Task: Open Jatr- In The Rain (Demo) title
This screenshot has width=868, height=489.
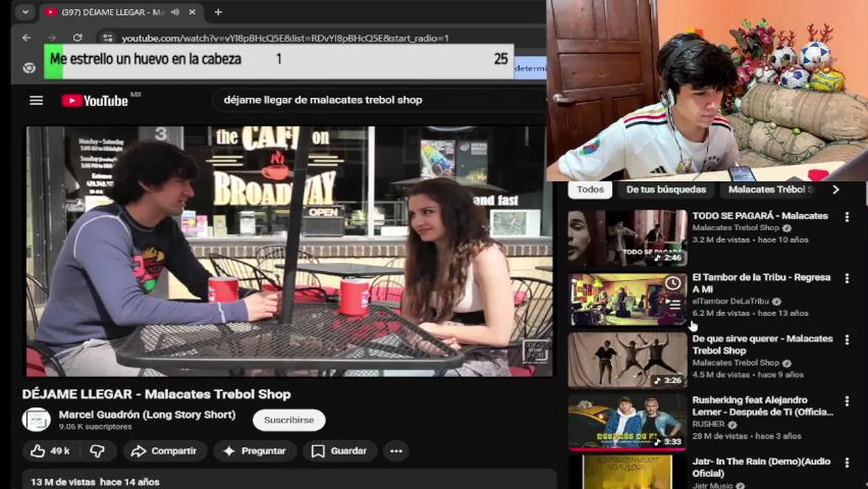Action: click(x=761, y=467)
